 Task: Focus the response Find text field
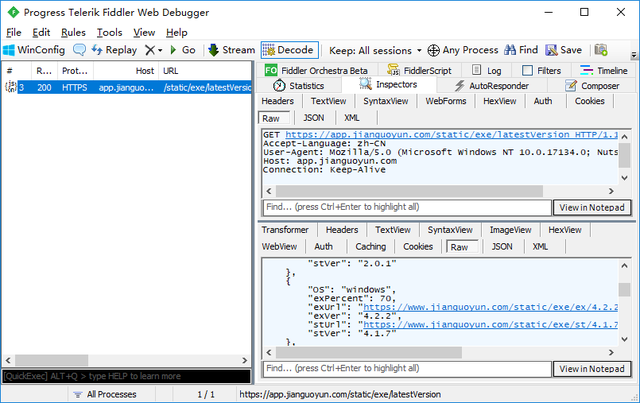click(x=407, y=369)
